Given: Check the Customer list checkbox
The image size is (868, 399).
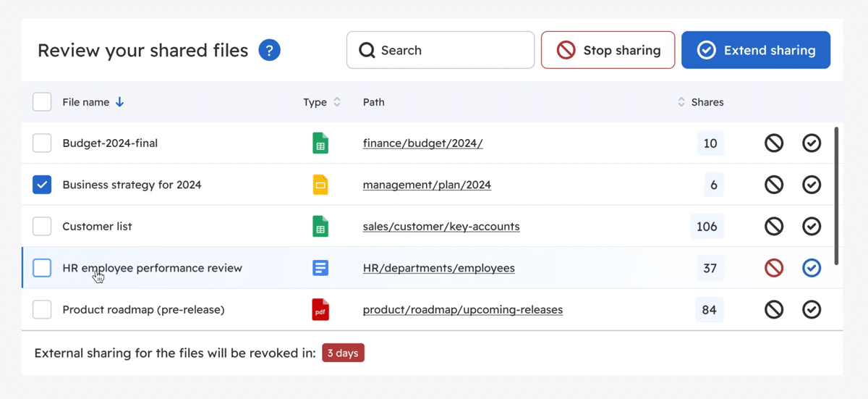Looking at the screenshot, I should (42, 227).
